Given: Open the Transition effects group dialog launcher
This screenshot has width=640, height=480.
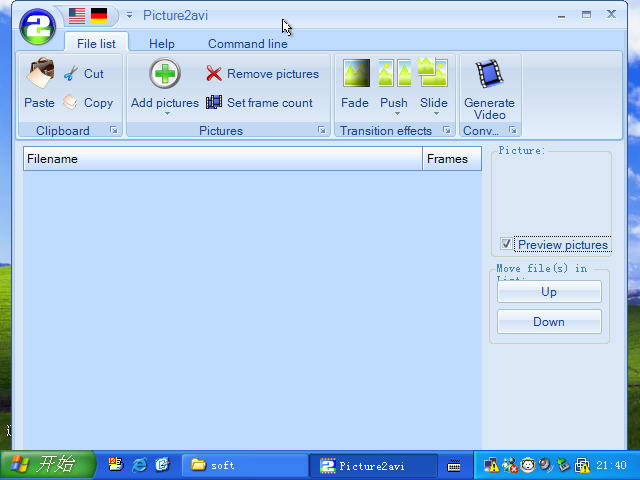Looking at the screenshot, I should [x=447, y=130].
